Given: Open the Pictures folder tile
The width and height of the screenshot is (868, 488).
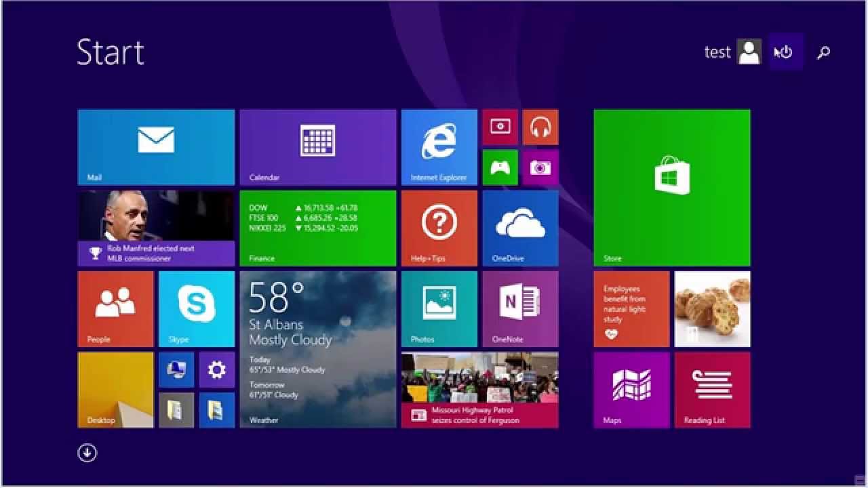Looking at the screenshot, I should 217,410.
